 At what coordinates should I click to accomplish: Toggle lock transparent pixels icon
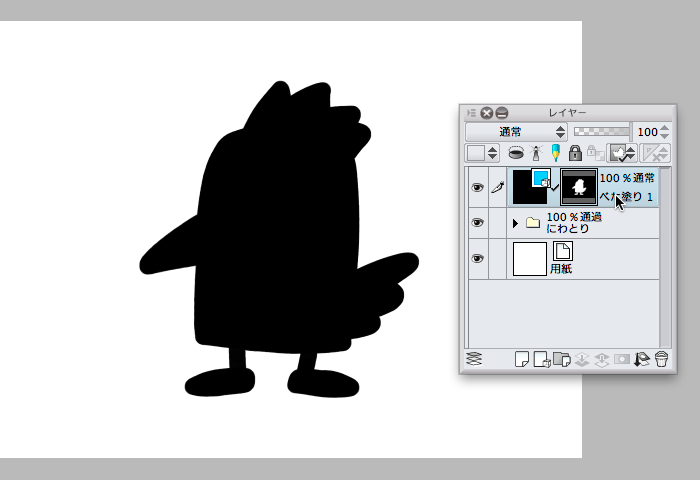click(595, 153)
